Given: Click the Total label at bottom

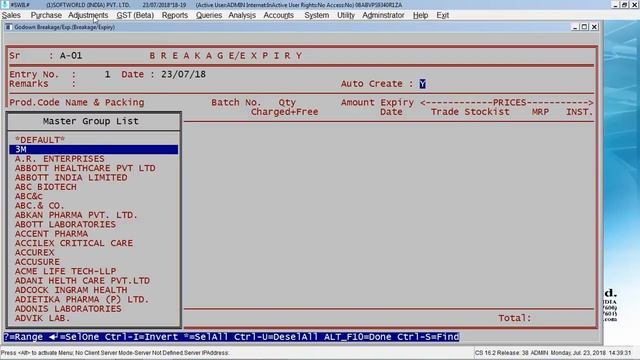Looking at the screenshot, I should (x=514, y=318).
